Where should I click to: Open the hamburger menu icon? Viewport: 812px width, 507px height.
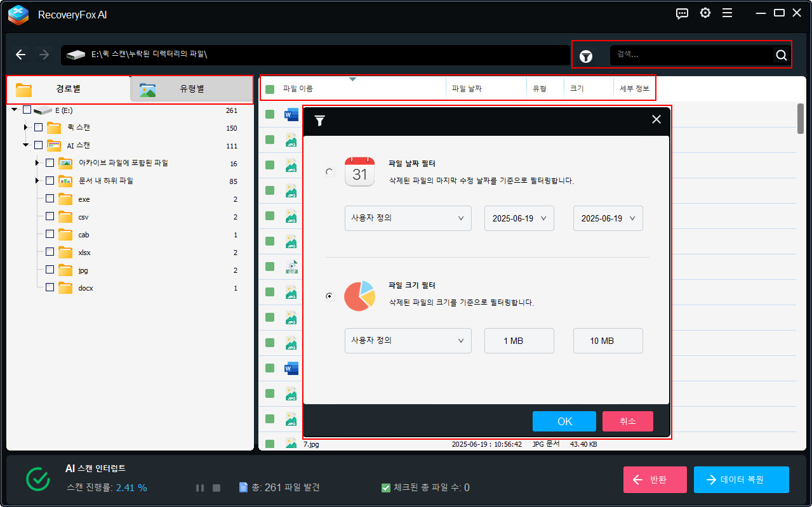[727, 13]
